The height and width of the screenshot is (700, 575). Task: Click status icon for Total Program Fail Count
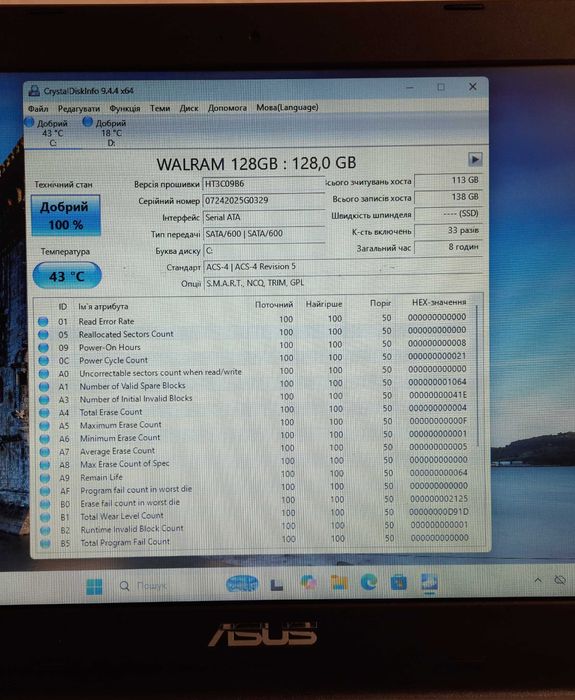(x=45, y=543)
